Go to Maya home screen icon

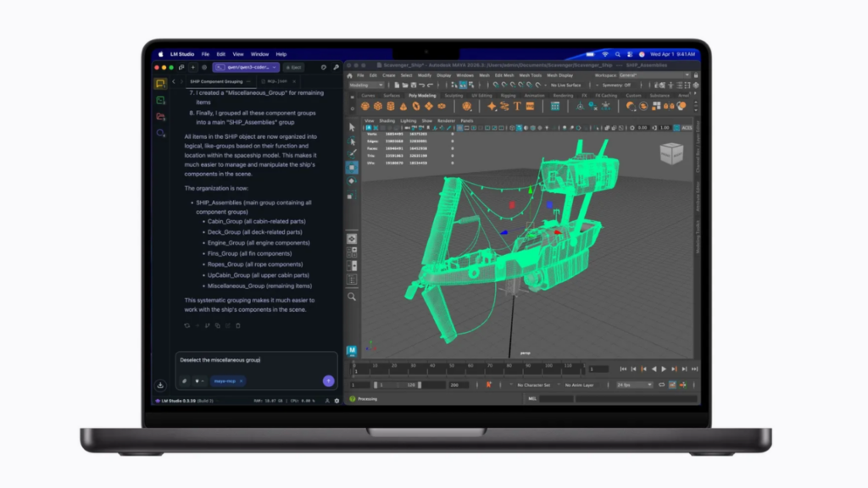pos(349,75)
